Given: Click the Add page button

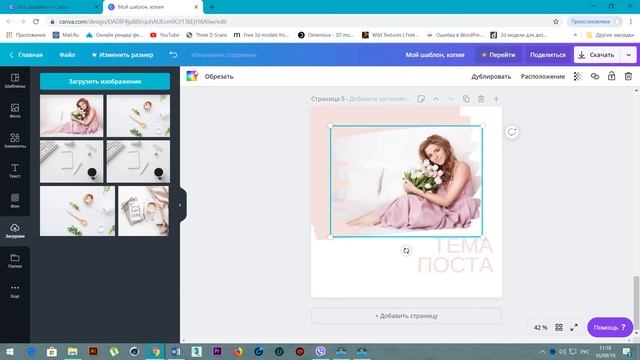Looking at the screenshot, I should pyautogui.click(x=406, y=316).
